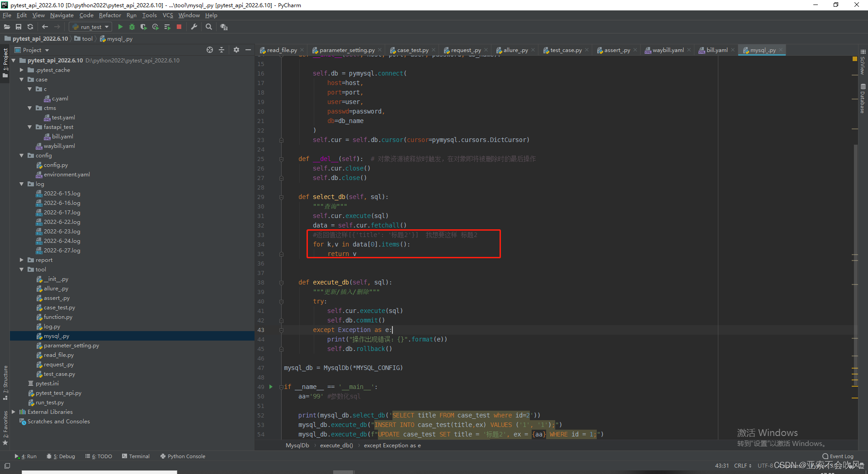
Task: Open the Debug tool window button
Action: tap(61, 456)
